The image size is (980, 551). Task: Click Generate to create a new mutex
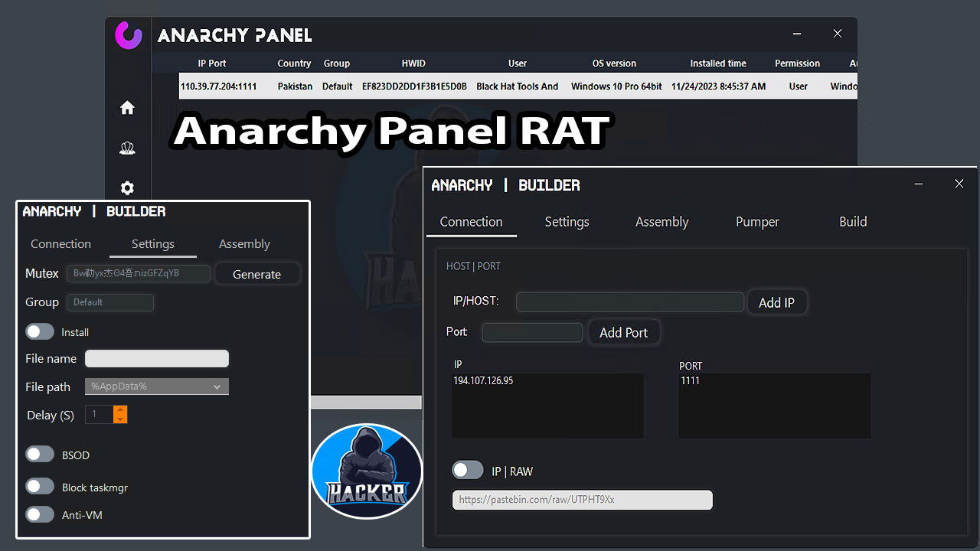(257, 273)
